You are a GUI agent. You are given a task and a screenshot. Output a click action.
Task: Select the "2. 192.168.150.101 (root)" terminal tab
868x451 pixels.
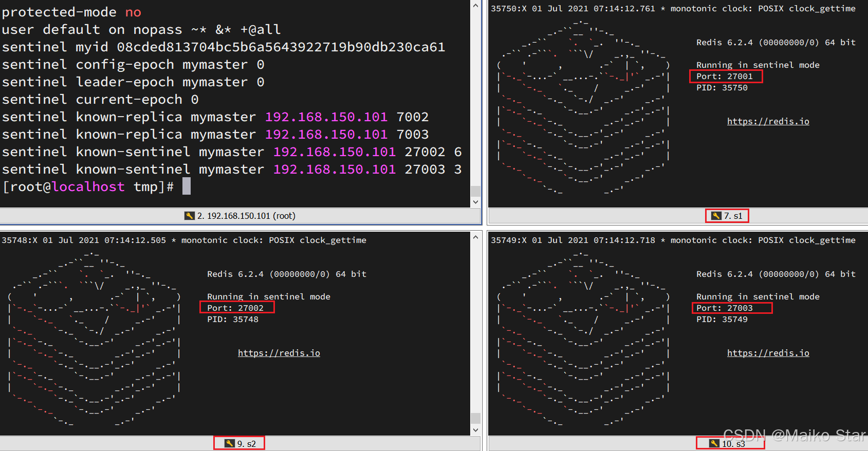240,216
